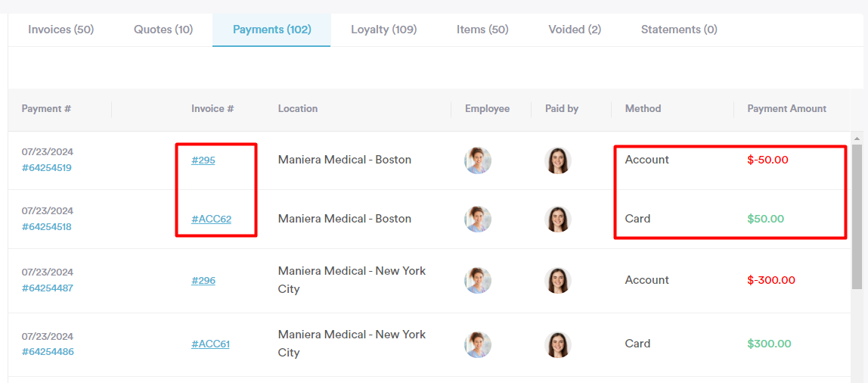Open payment number #64254519

(x=48, y=167)
